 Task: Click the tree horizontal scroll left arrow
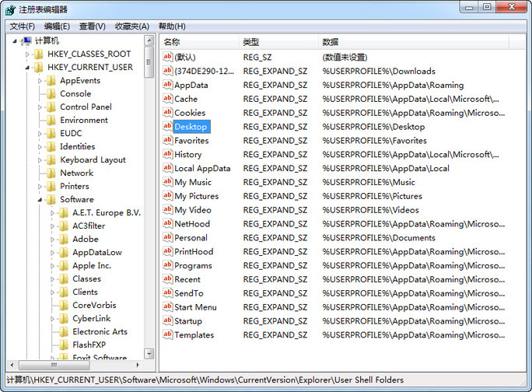tap(12, 366)
